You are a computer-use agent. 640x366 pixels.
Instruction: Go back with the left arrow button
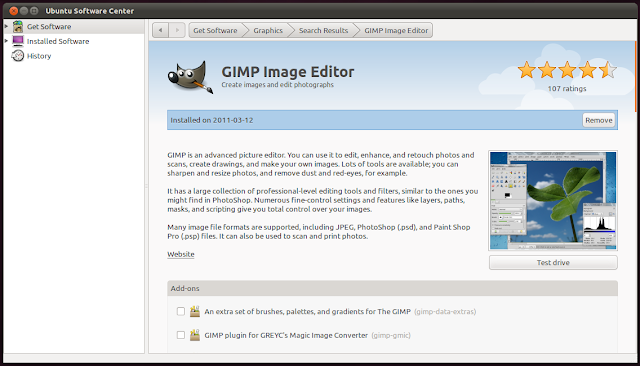click(160, 30)
